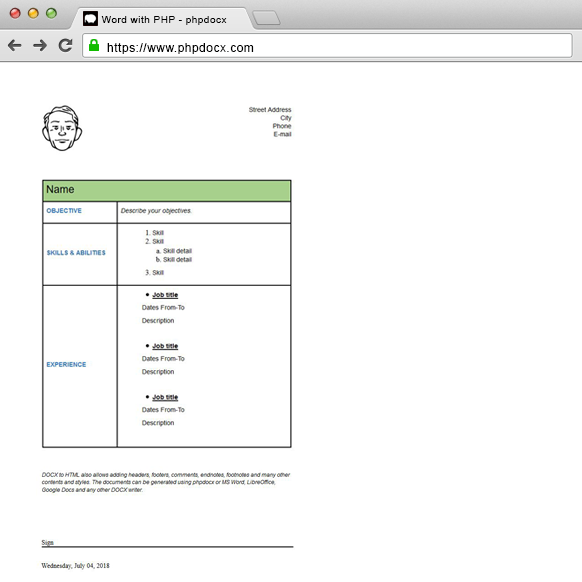Click the yellow minimize window button
The image size is (582, 582).
point(33,13)
